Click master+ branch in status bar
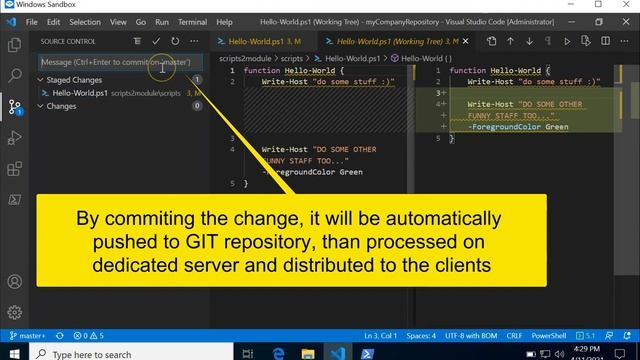Screen dimensions: 640x360 (x=27, y=336)
